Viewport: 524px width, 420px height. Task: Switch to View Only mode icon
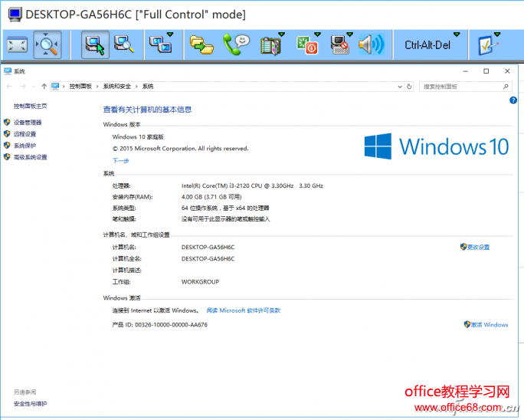tap(123, 44)
